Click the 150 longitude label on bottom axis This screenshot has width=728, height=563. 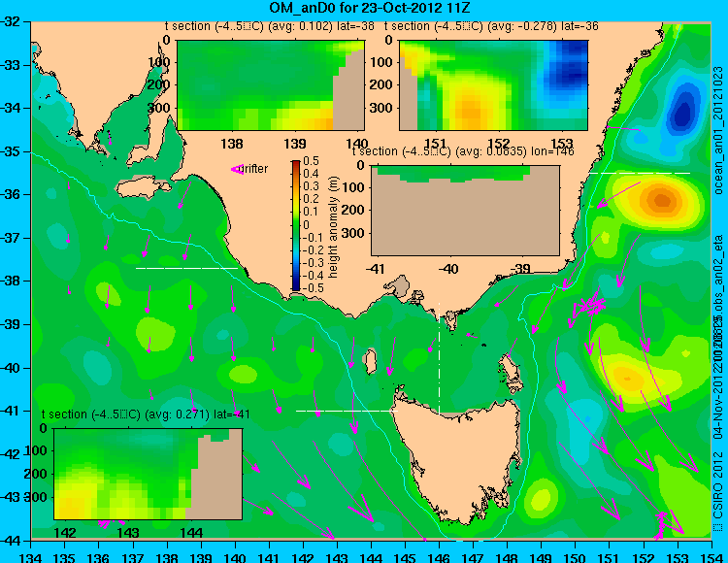pyautogui.click(x=575, y=557)
